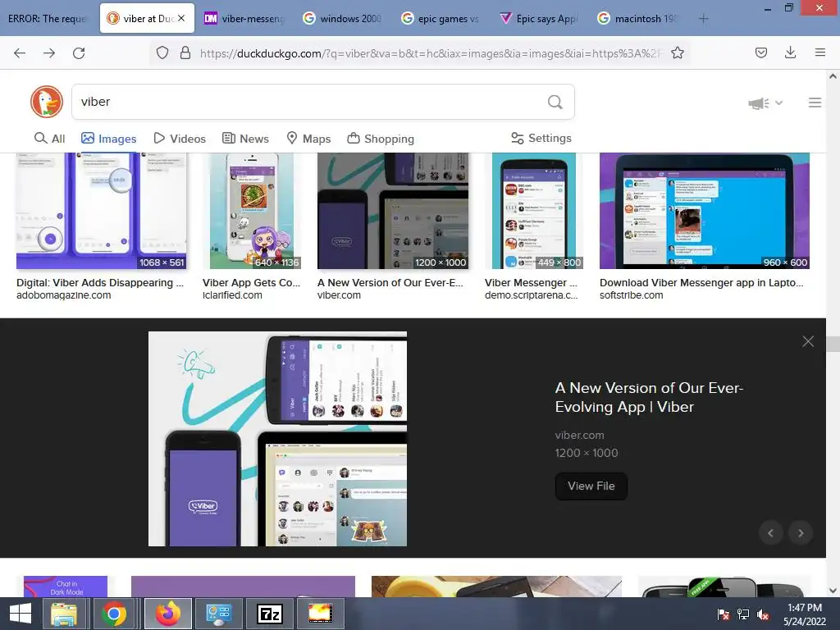
Task: Switch to the Videos results tab
Action: [x=180, y=139]
